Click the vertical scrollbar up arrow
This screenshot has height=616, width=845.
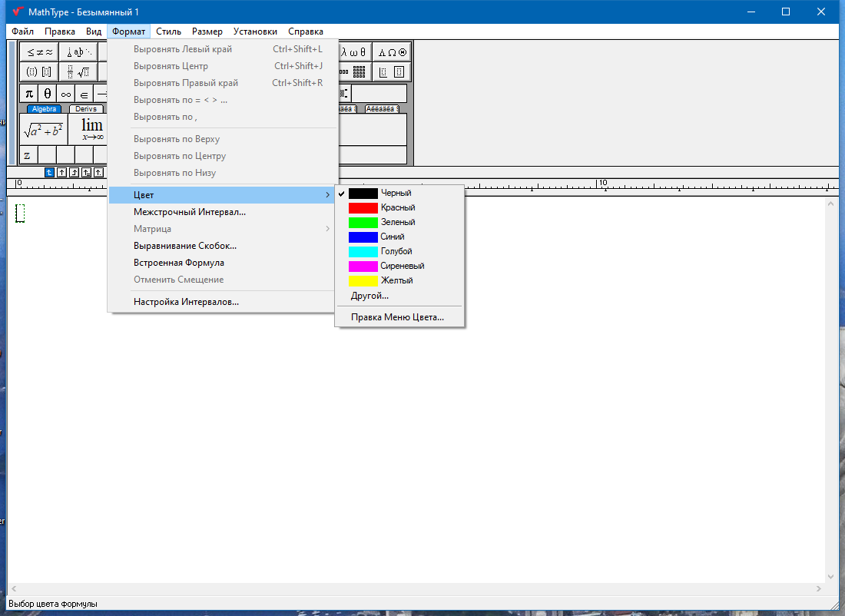[x=830, y=204]
